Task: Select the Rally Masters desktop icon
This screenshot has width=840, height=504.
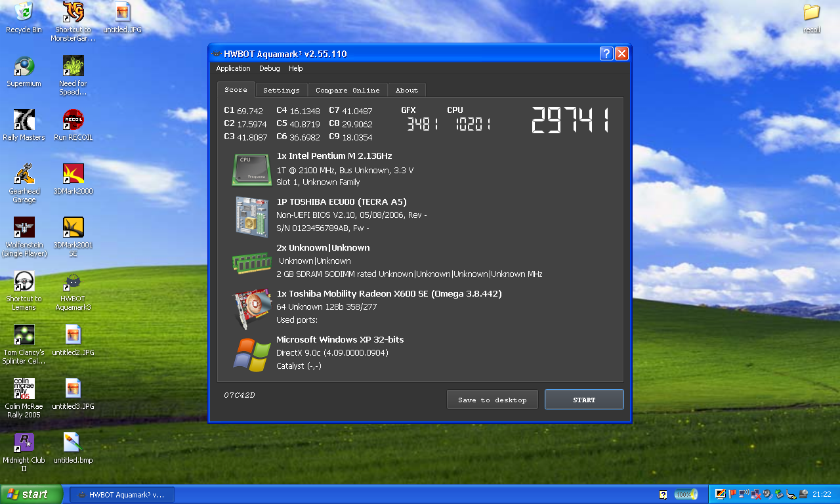Action: click(24, 125)
